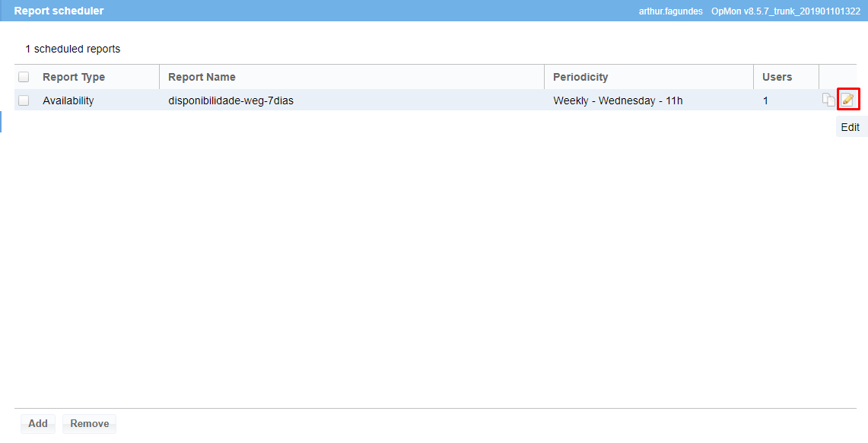Click the blue side-panel handle at left edge
Screen dimensions: 868x443
click(1, 122)
